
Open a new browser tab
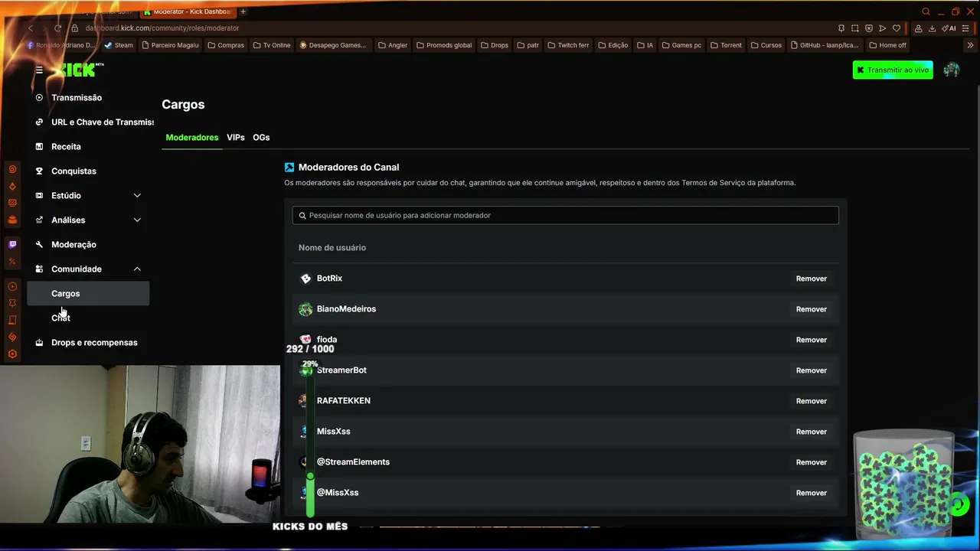[x=243, y=11]
